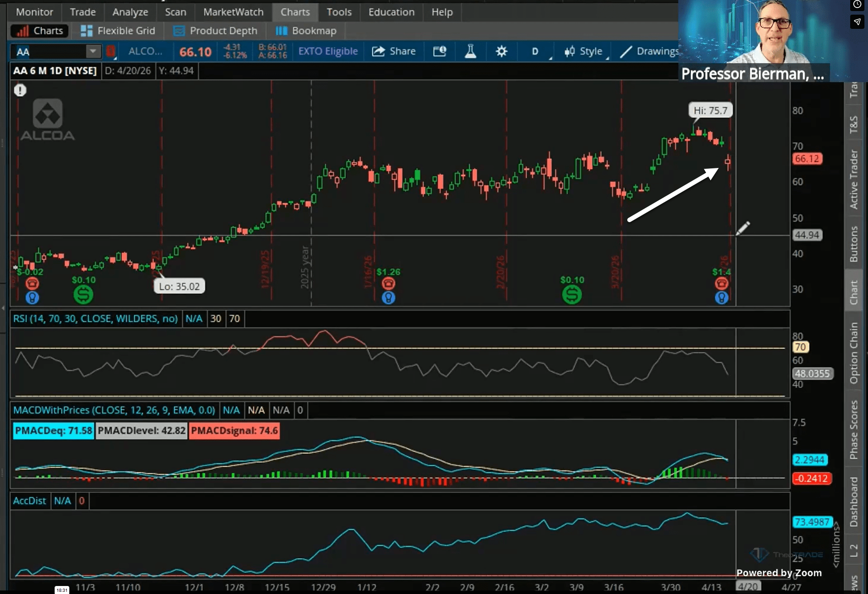Open the Education tab

[x=391, y=12]
